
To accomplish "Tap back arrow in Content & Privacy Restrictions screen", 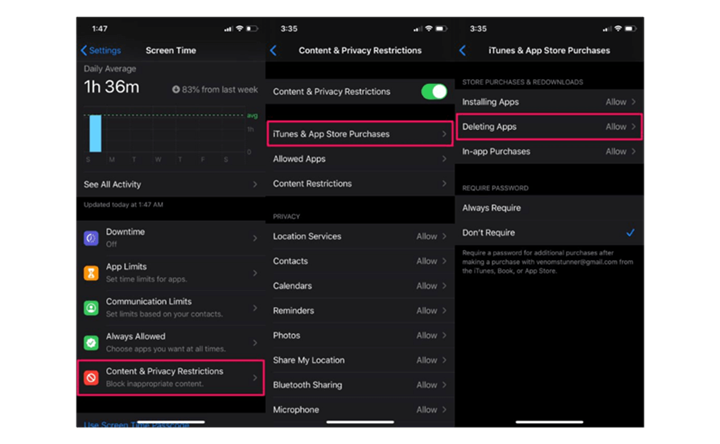I will (x=273, y=51).
